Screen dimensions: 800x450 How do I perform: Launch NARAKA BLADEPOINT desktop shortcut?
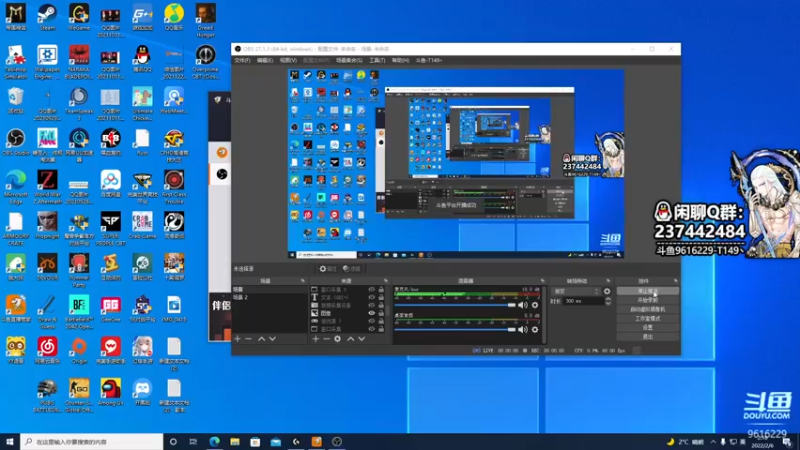[x=79, y=62]
